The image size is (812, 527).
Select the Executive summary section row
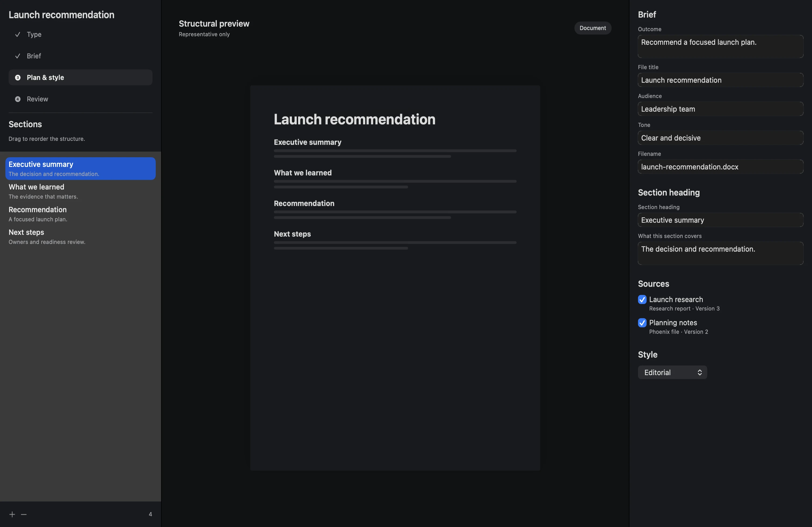(x=81, y=169)
